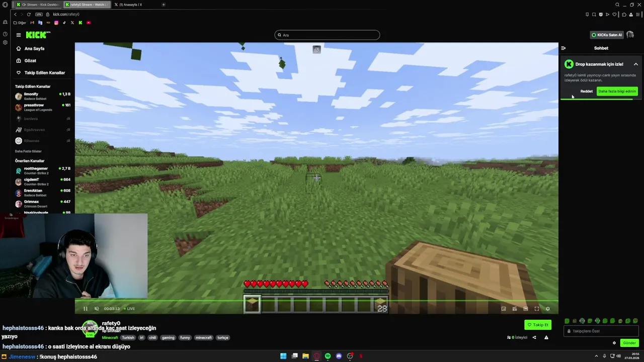Open the Gmail bookmark
This screenshot has height=362, width=644.
click(32, 23)
